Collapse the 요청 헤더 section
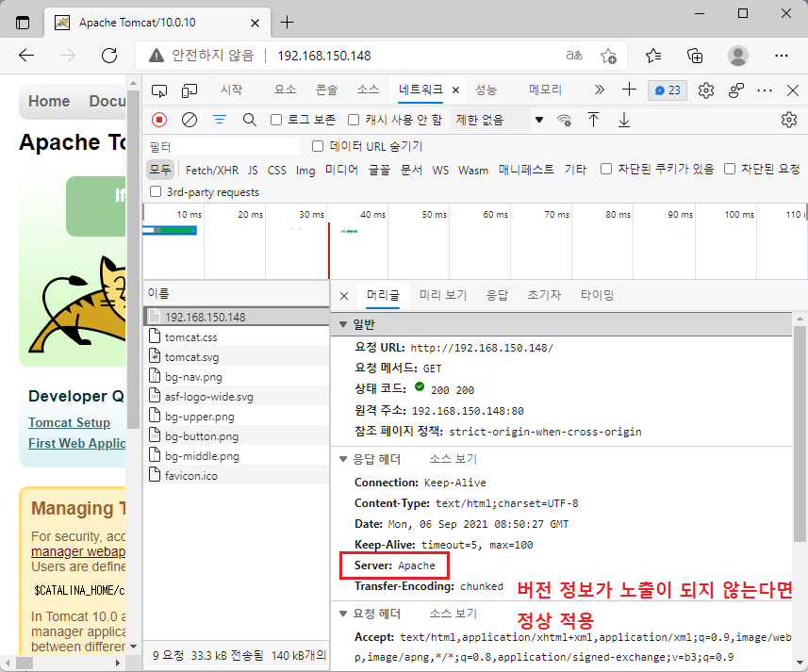 342,614
